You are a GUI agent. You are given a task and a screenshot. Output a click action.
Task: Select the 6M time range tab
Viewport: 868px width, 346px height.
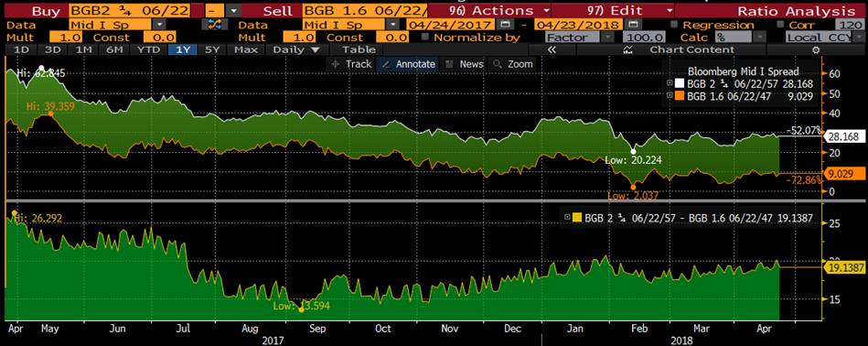[x=114, y=49]
